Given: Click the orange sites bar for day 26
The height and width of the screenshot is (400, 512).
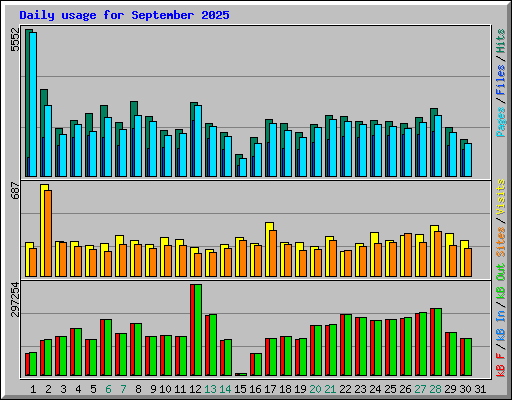Looking at the screenshot, I should (408, 255).
